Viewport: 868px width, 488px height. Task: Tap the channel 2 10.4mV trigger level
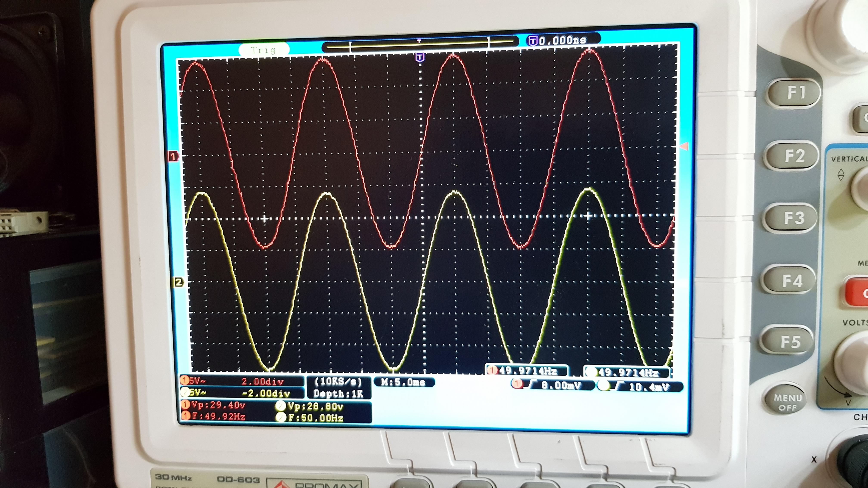point(640,387)
